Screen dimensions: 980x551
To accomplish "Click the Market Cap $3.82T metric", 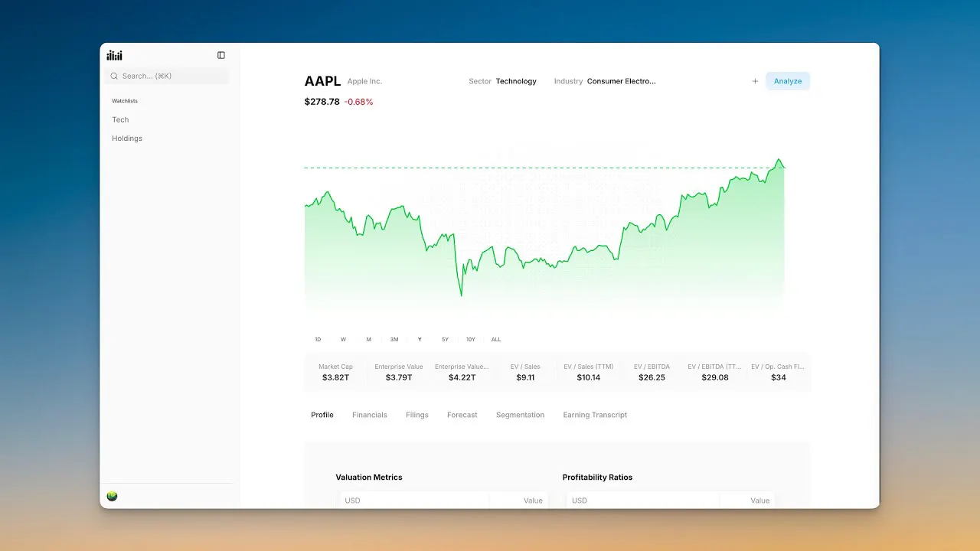I will pyautogui.click(x=335, y=372).
